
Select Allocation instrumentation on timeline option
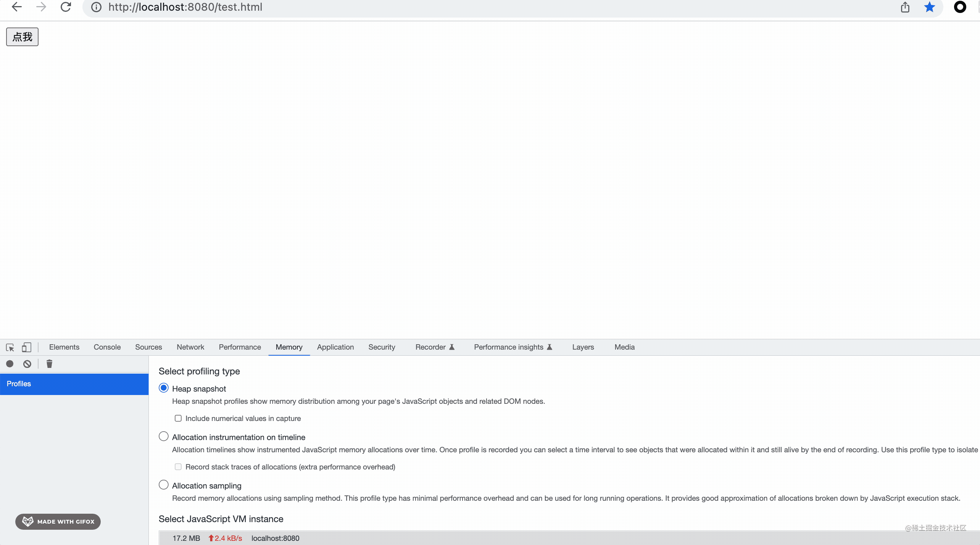(x=163, y=437)
